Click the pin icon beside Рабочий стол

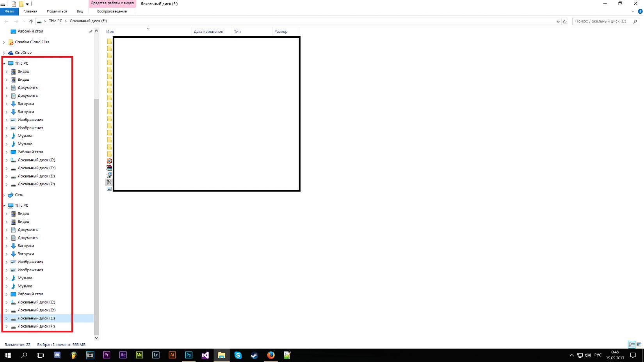point(91,32)
